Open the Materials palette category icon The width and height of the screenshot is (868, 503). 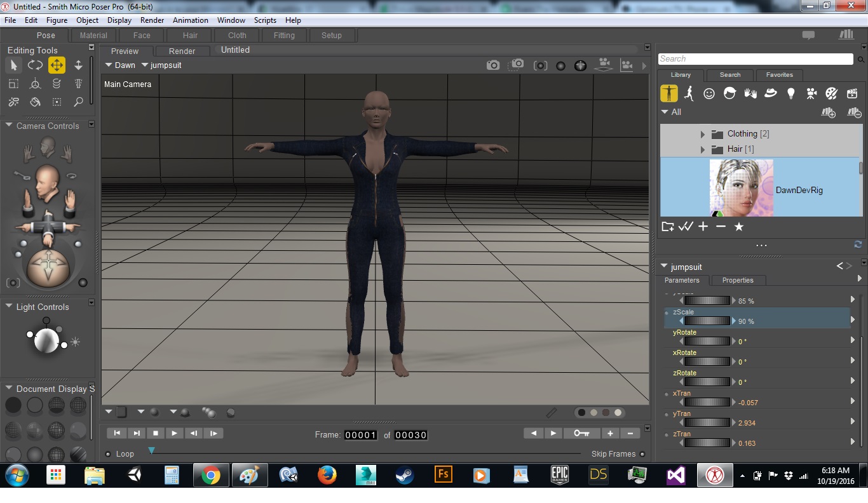[831, 93]
